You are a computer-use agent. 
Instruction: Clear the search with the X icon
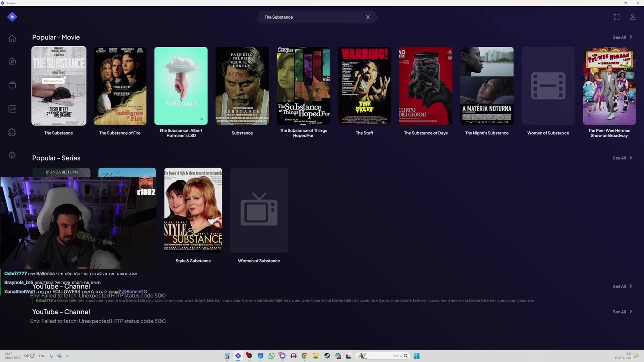click(368, 17)
